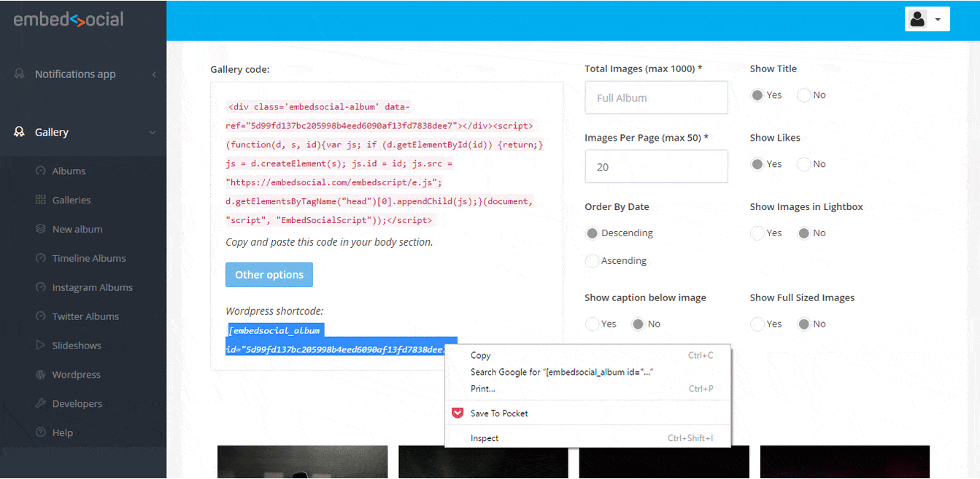The width and height of the screenshot is (980, 479).
Task: Collapse the Gallery section chevron
Action: [153, 133]
